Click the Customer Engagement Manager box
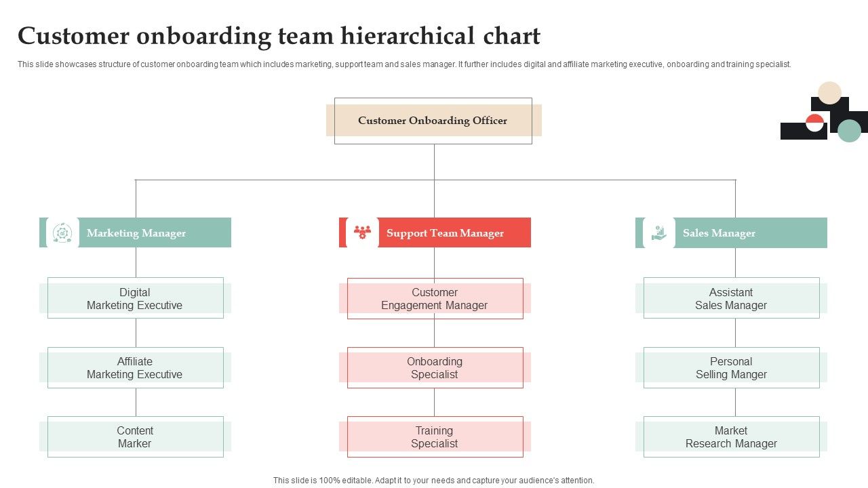 (435, 298)
